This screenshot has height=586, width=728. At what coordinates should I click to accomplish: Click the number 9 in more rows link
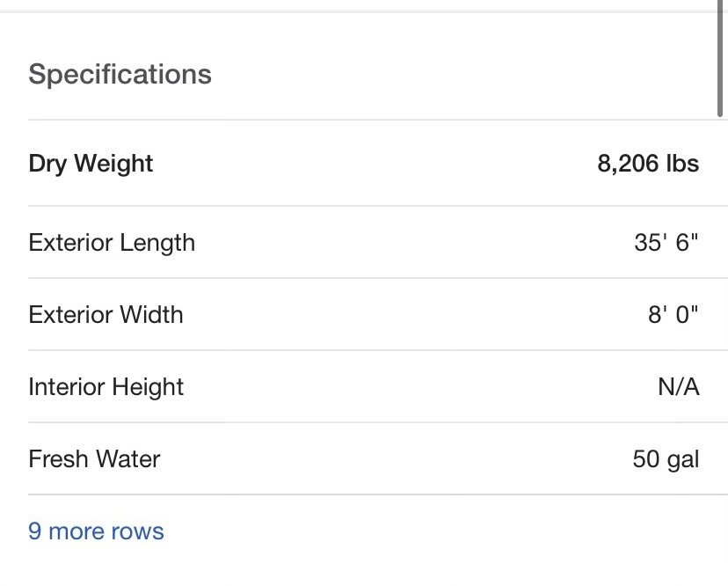click(35, 531)
